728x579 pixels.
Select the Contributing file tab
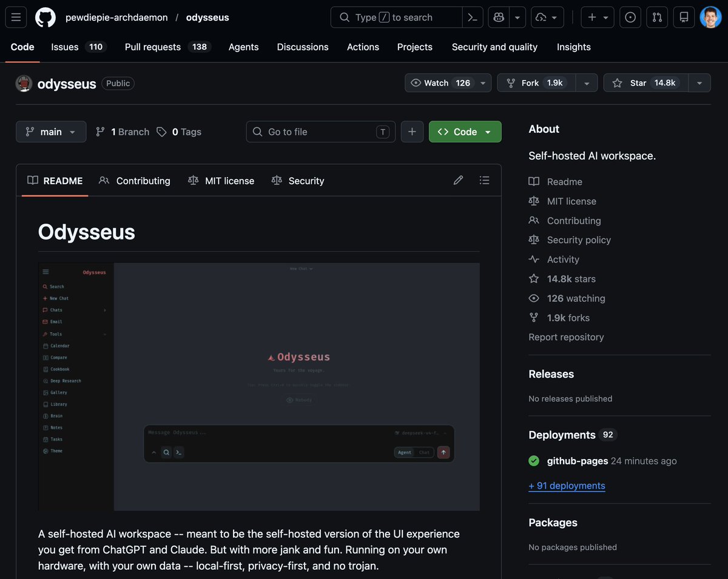click(135, 181)
